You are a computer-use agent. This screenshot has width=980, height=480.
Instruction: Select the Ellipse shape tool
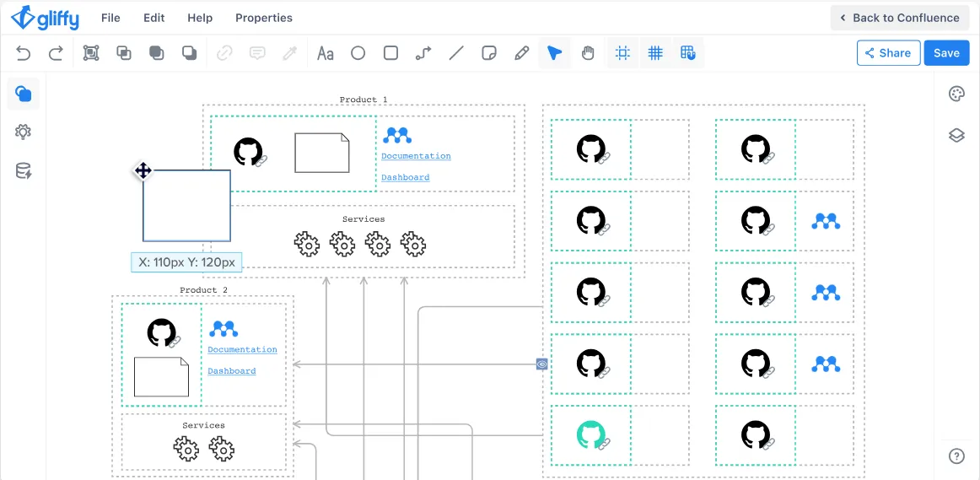pyautogui.click(x=358, y=53)
